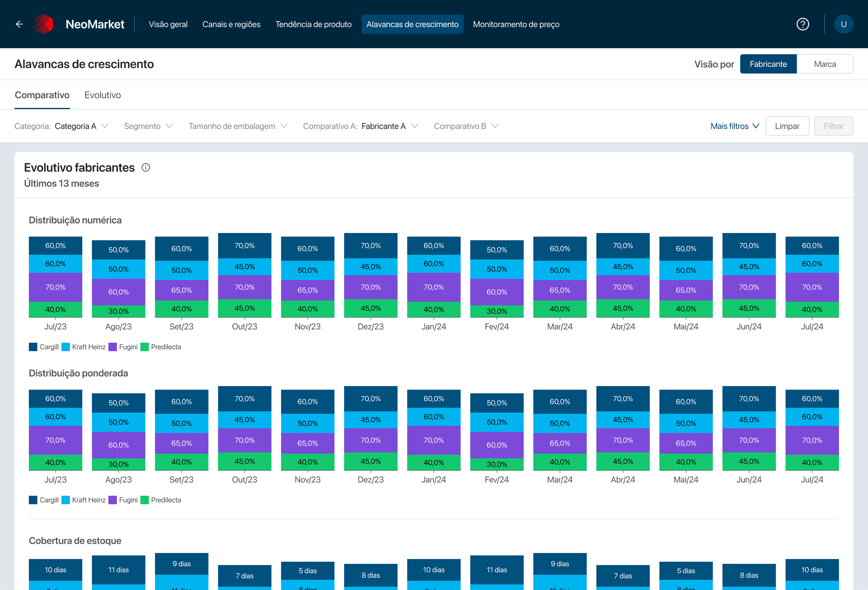Click Fugini swatch in Distribuição numérica legend

(112, 347)
